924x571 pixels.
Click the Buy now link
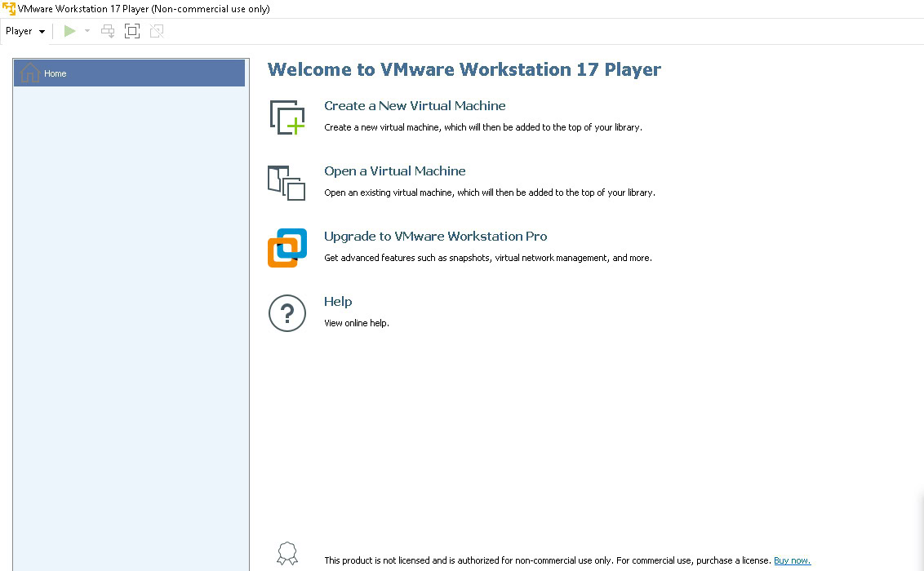tap(792, 560)
